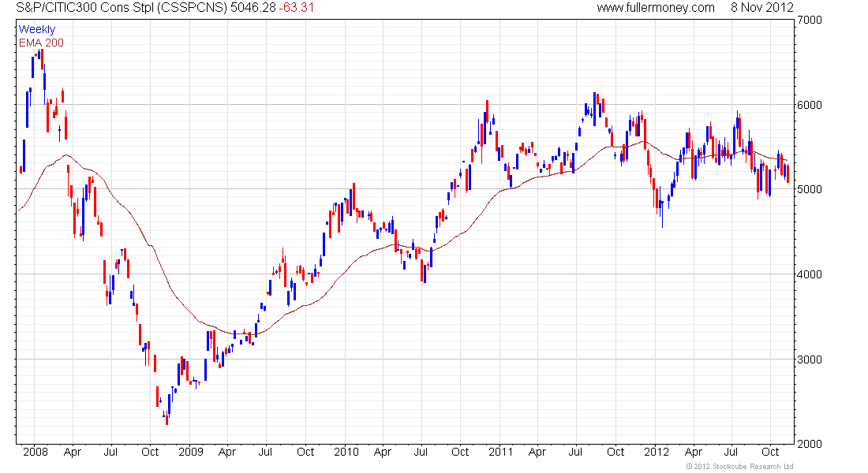The image size is (868, 473).
Task: Click the 4000 y-axis label
Action: click(x=810, y=274)
